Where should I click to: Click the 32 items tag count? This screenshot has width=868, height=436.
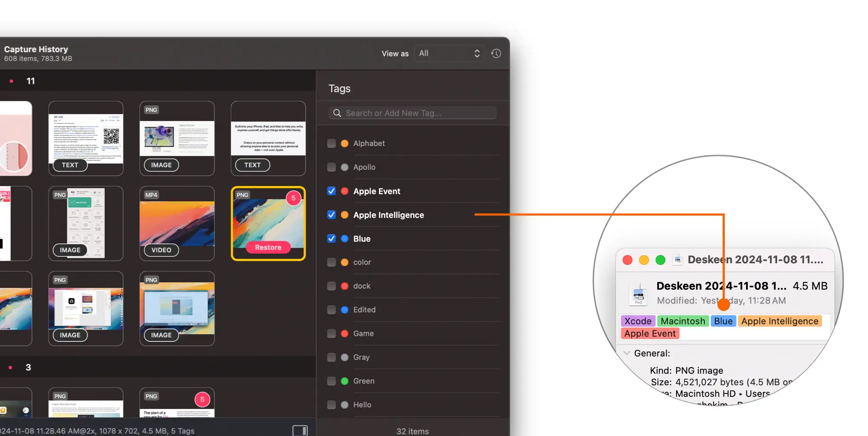(412, 431)
